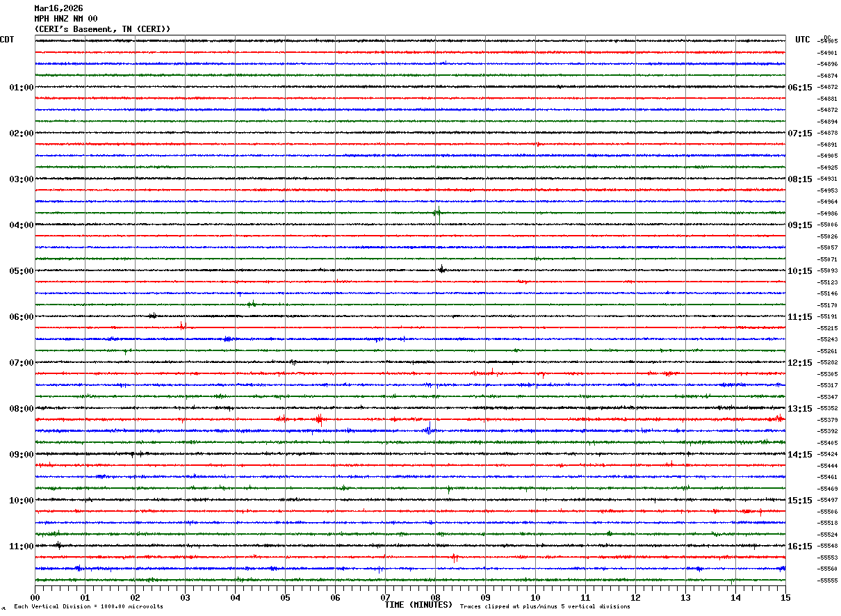This screenshot has height=616, width=841.
Task: Click the MPH HNZ NM 00 station label
Action: click(x=66, y=19)
